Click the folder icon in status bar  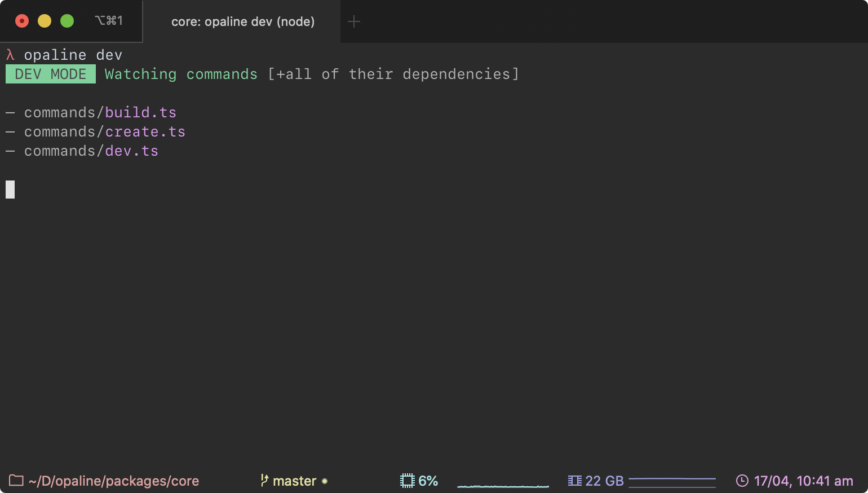[x=16, y=481]
